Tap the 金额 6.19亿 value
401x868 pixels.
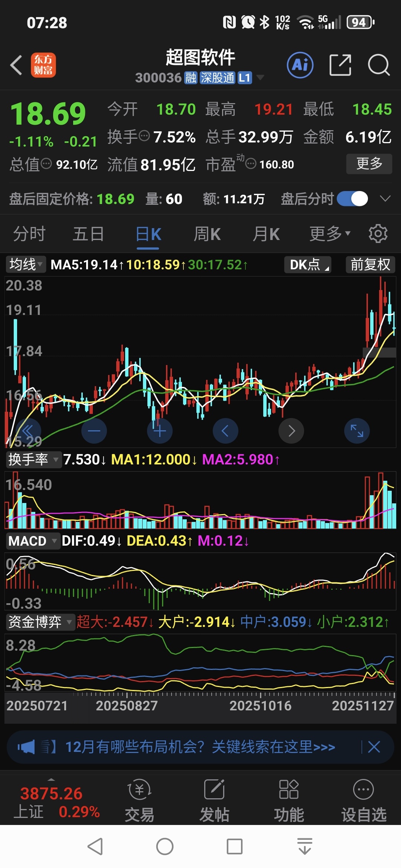[348, 137]
